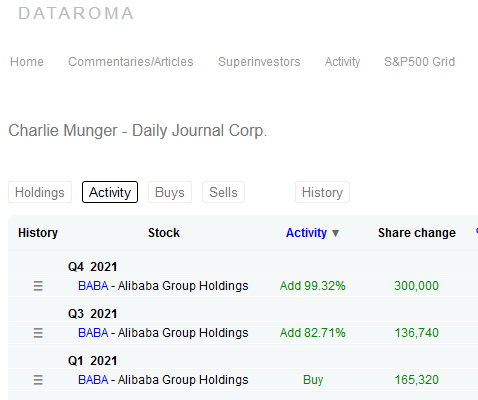The width and height of the screenshot is (478, 400).
Task: Select the outlined Activity tab
Action: pyautogui.click(x=110, y=192)
